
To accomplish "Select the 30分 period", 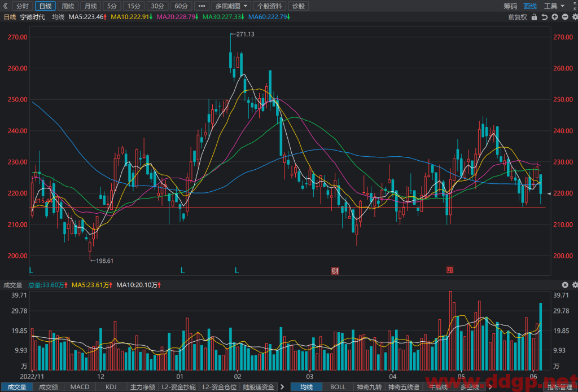I will tap(157, 6).
